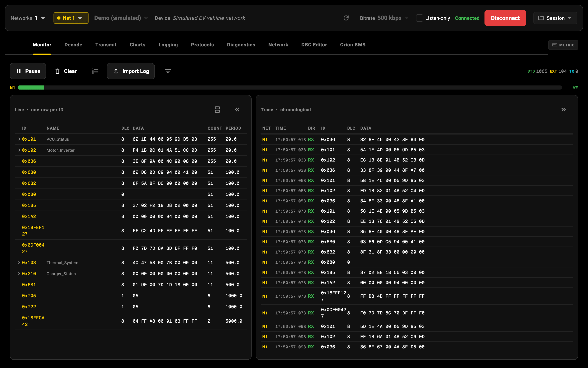Clear the captured messages
This screenshot has width=588, height=368.
click(66, 71)
